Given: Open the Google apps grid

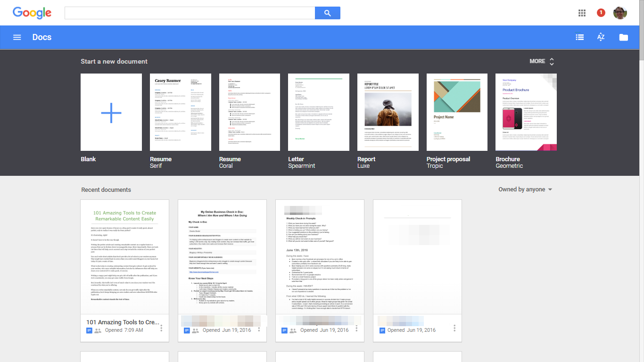Looking at the screenshot, I should pos(582,13).
